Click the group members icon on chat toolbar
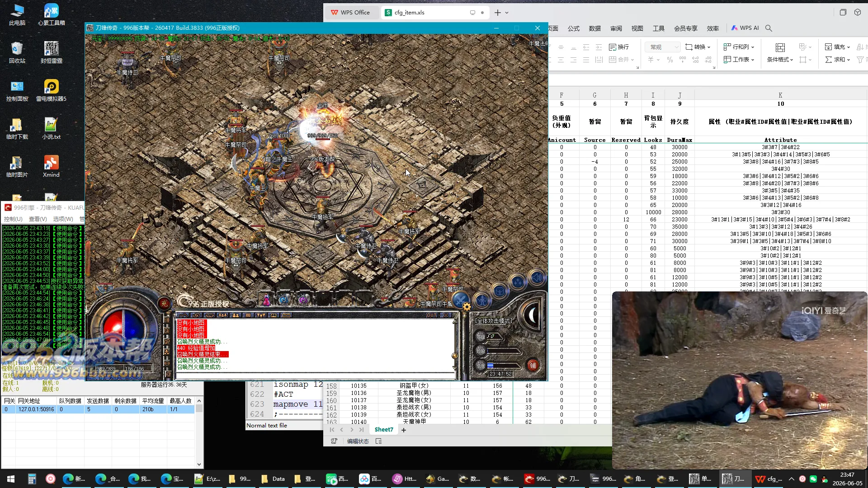 [x=222, y=315]
